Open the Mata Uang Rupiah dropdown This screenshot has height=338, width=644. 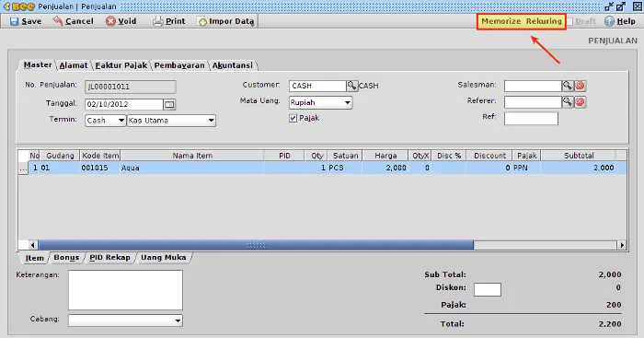(x=320, y=102)
